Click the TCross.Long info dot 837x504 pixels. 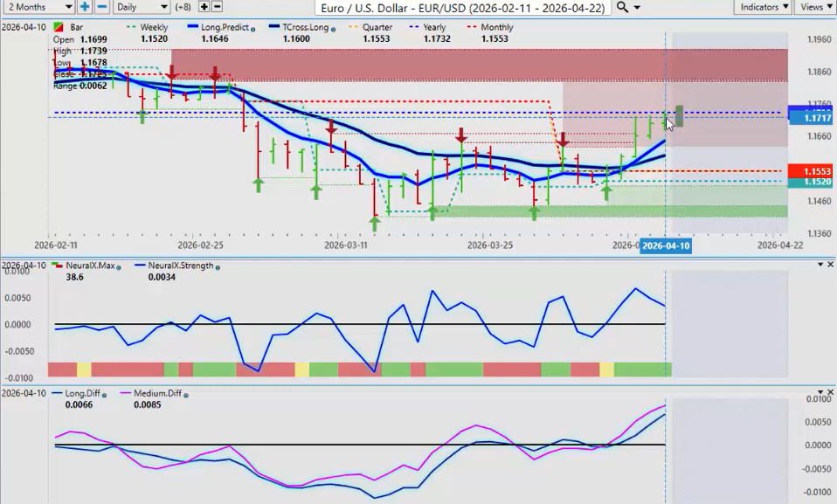[x=335, y=28]
